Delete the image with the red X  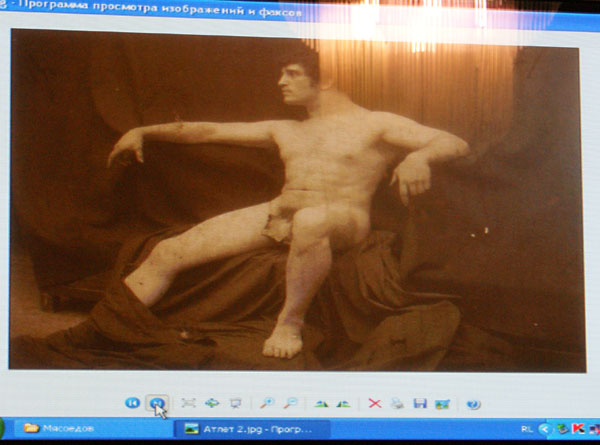click(375, 403)
